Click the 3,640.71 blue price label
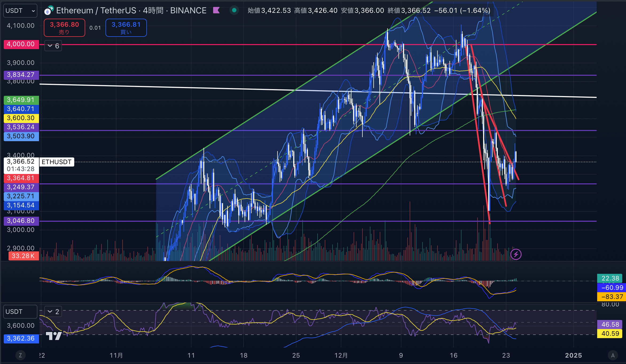Image resolution: width=626 pixels, height=364 pixels. [x=21, y=109]
